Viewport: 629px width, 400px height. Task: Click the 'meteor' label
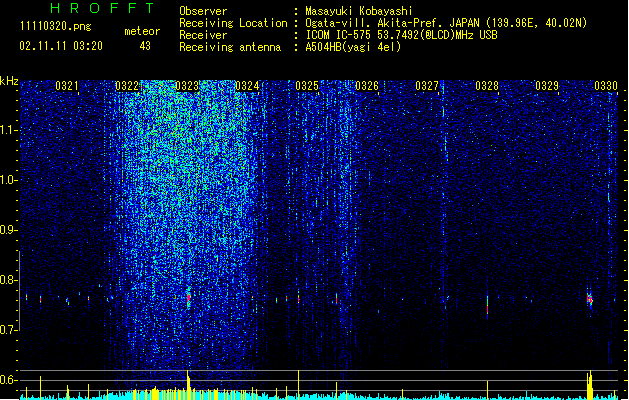(x=142, y=31)
